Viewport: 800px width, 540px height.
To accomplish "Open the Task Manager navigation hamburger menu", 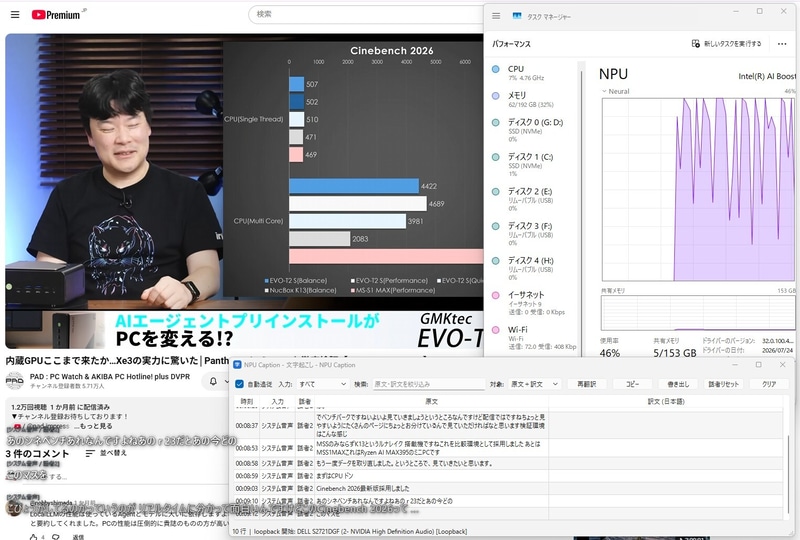I will point(496,16).
